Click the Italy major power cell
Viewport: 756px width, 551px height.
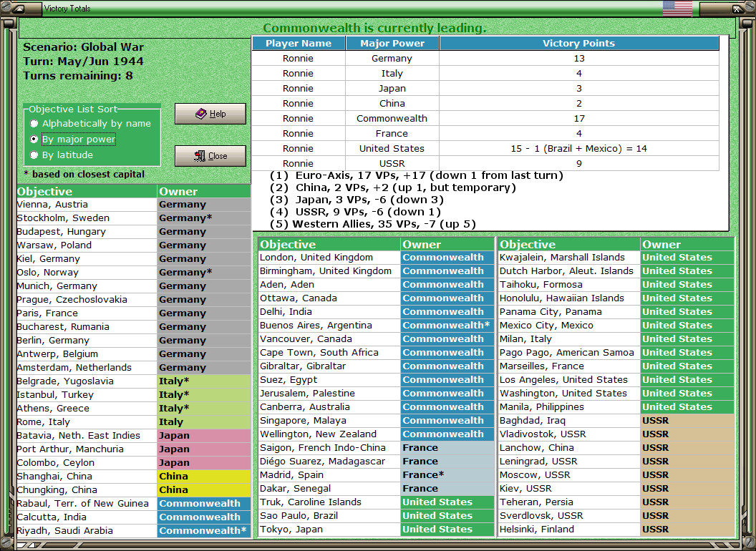point(392,73)
